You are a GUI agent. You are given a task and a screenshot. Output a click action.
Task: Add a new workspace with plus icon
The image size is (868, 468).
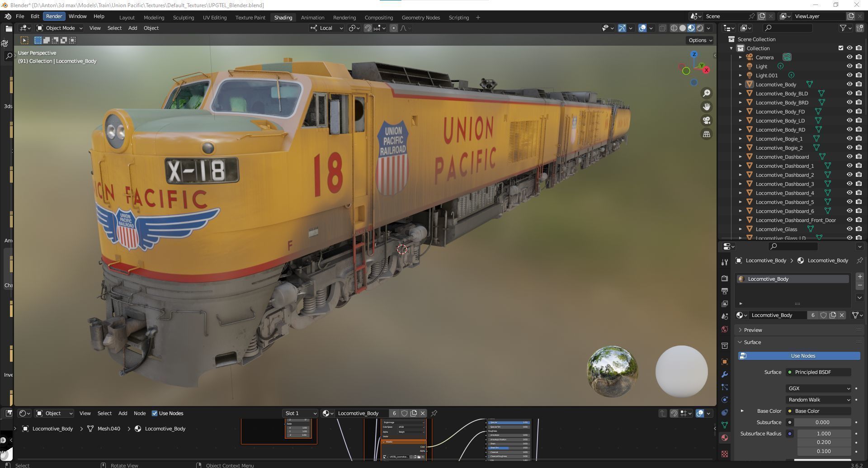[478, 18]
